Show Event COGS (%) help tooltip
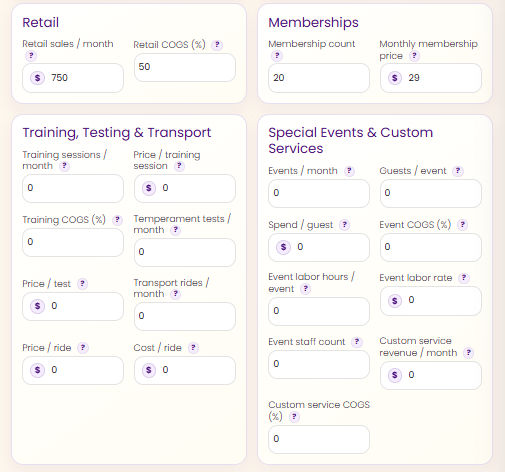Image resolution: width=505 pixels, height=472 pixels. coord(462,225)
